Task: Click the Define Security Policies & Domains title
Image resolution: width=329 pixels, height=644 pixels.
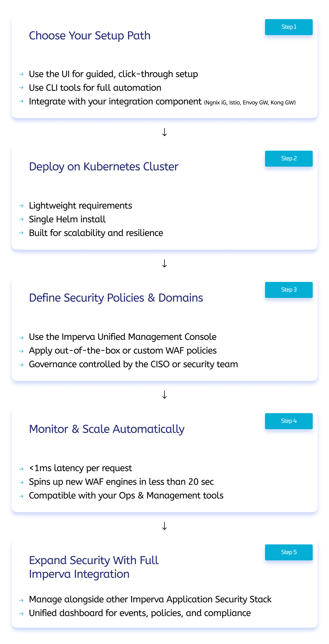Action: pos(116,298)
